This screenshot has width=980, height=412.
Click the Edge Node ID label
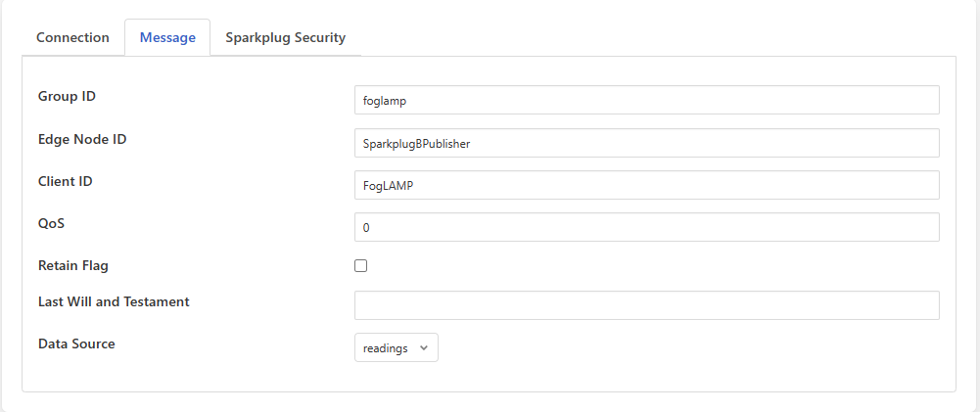[82, 139]
